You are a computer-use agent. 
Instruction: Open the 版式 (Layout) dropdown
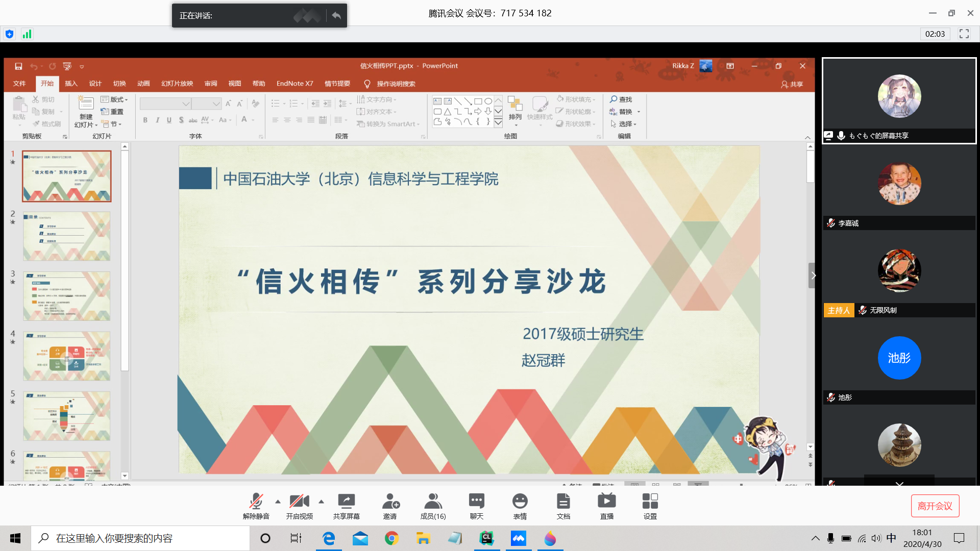[x=115, y=99]
